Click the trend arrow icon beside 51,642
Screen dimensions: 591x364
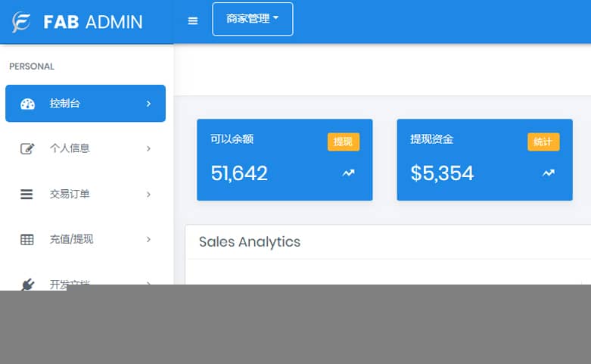(348, 173)
